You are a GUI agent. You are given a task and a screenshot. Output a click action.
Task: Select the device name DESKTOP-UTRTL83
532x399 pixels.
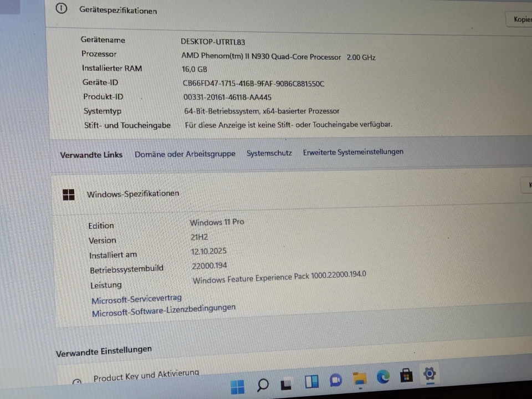[x=213, y=42]
